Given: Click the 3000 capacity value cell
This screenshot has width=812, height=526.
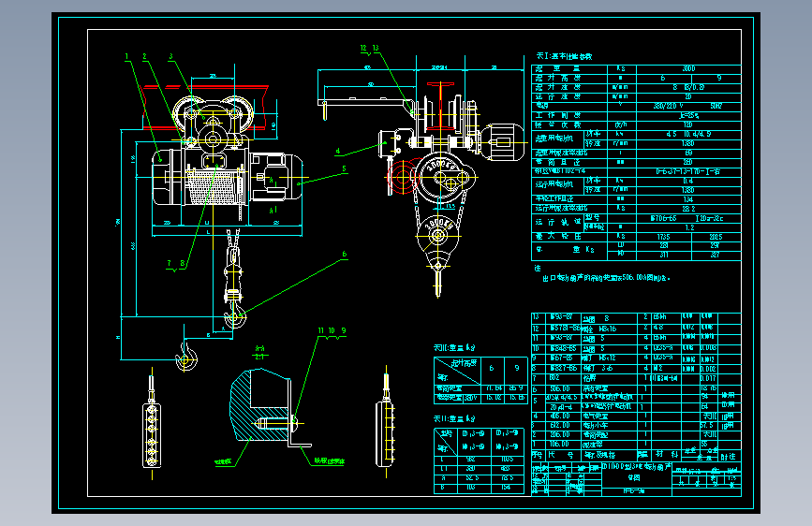Looking at the screenshot, I should (688, 68).
